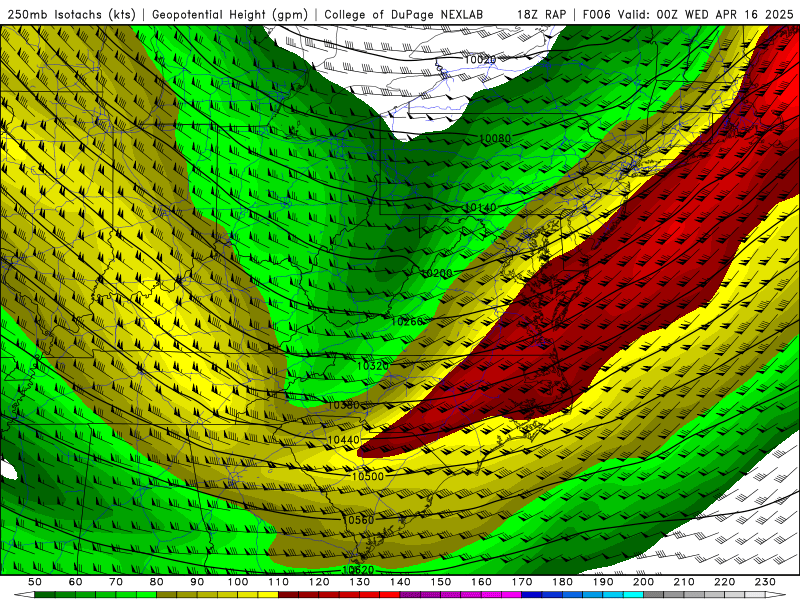Click the 10320 contour label
This screenshot has height=600, width=800.
(373, 366)
